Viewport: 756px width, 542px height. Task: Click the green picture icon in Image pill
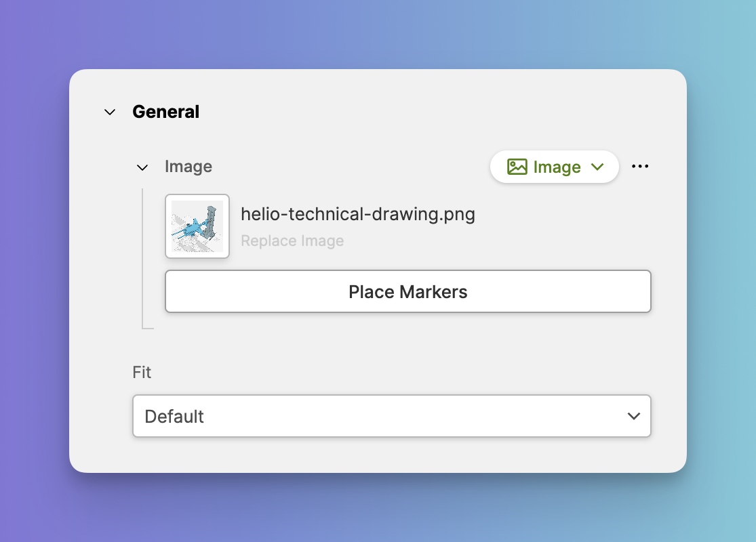[517, 167]
